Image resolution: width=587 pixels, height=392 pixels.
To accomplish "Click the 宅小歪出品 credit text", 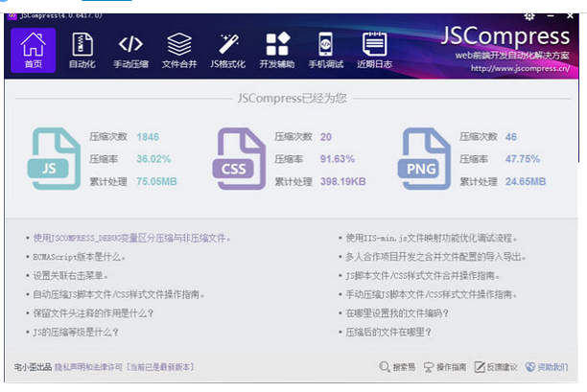I will point(33,367).
